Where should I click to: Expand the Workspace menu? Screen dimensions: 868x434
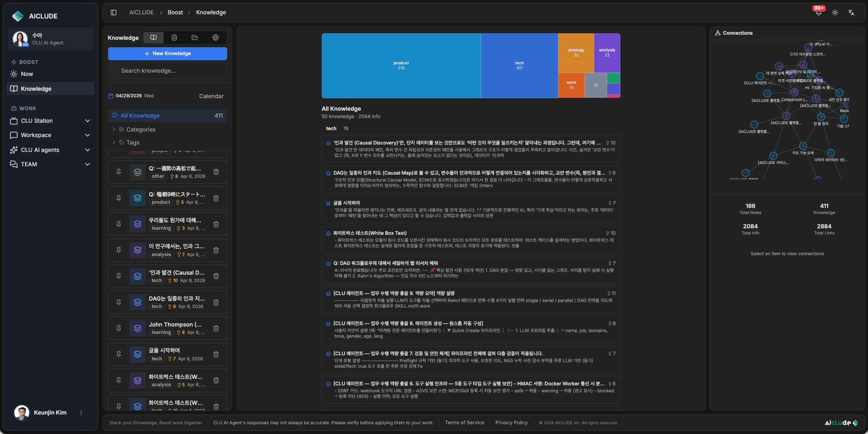(x=51, y=135)
